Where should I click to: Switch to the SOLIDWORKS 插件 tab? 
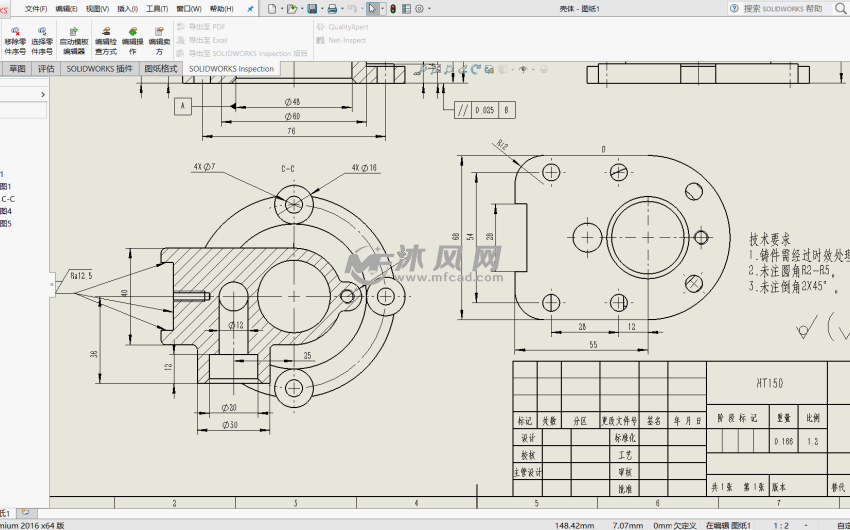pos(99,69)
